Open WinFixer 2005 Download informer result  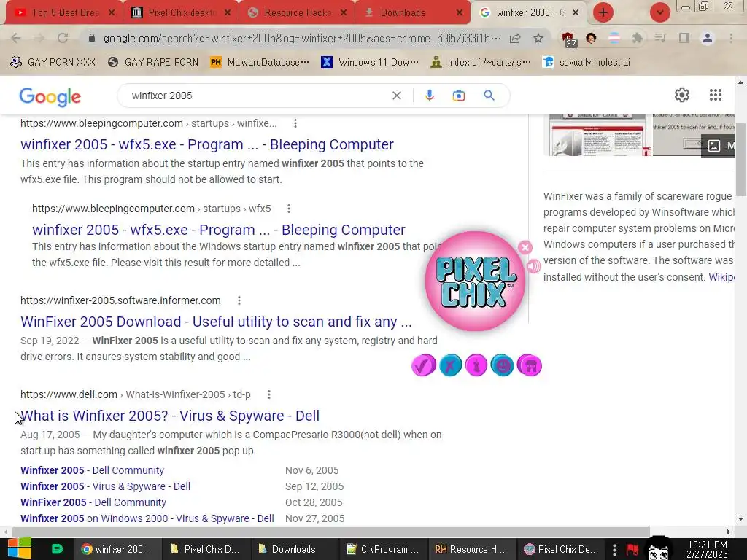click(216, 322)
